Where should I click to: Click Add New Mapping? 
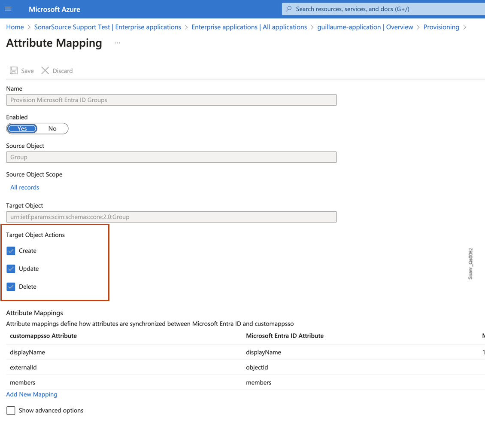coord(31,394)
